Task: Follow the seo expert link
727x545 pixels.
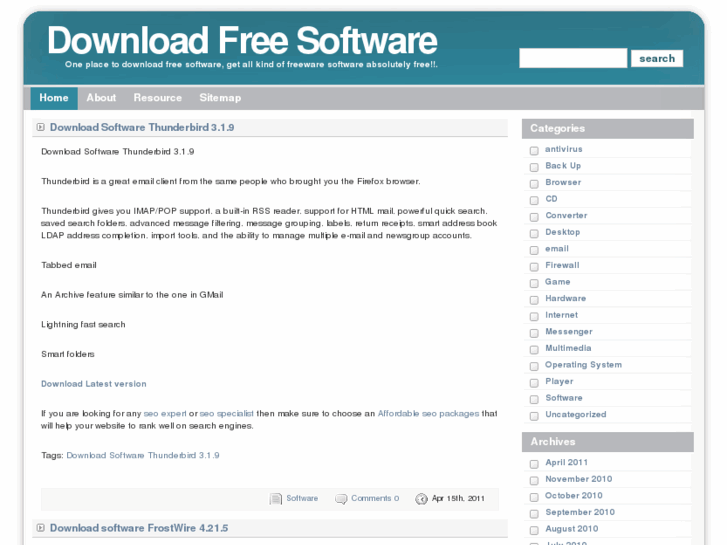Action: click(x=165, y=413)
